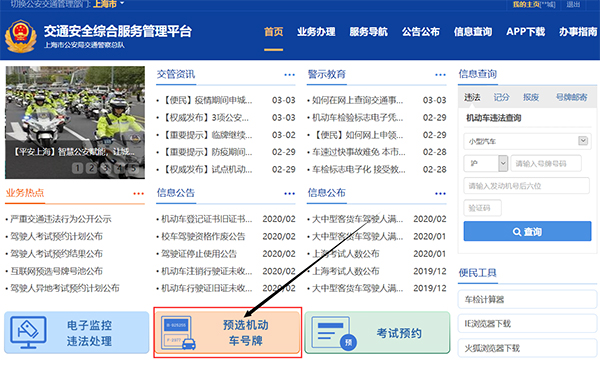Screen dimensions: 600x368
Task: Open the IE浏览器下载 link
Action: 527,324
